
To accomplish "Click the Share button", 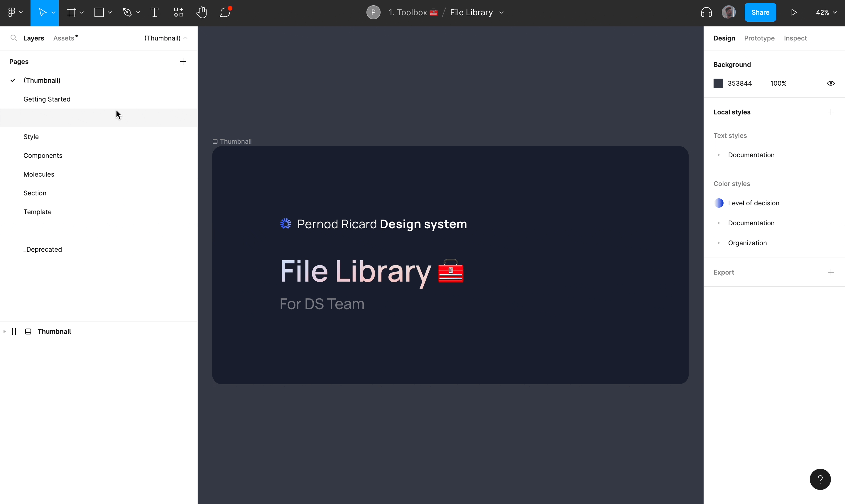I will [x=760, y=13].
